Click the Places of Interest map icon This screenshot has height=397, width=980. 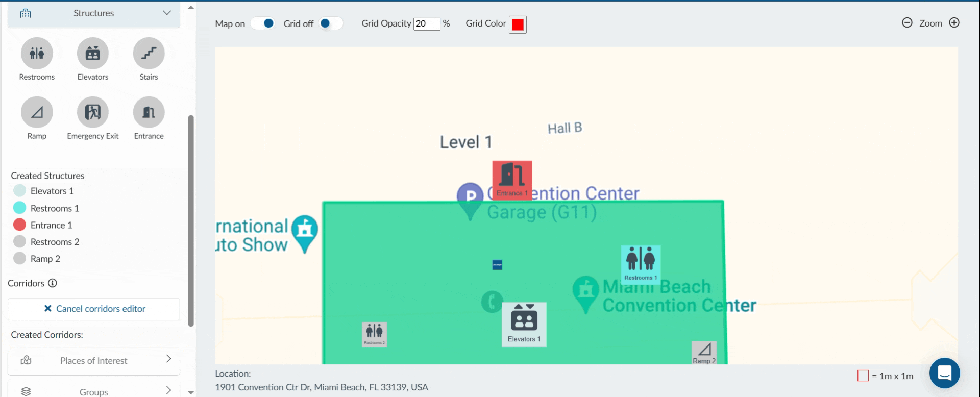tap(26, 361)
